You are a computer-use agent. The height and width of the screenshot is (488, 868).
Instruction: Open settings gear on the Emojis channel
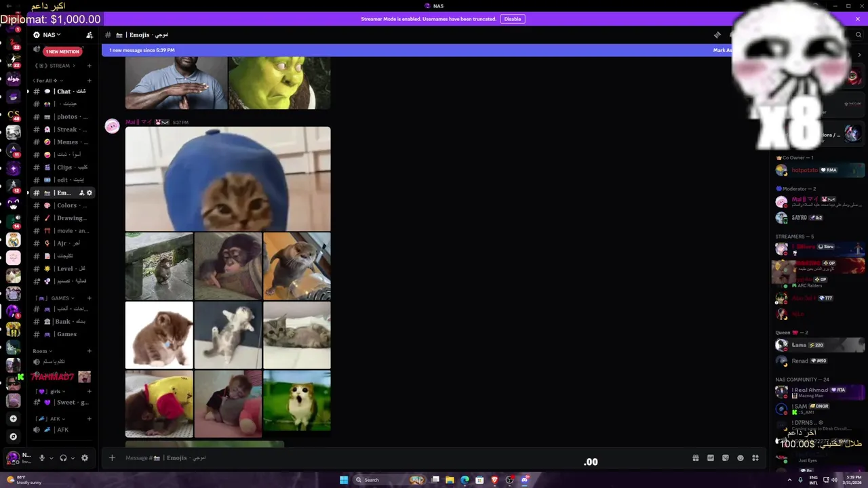pos(90,193)
